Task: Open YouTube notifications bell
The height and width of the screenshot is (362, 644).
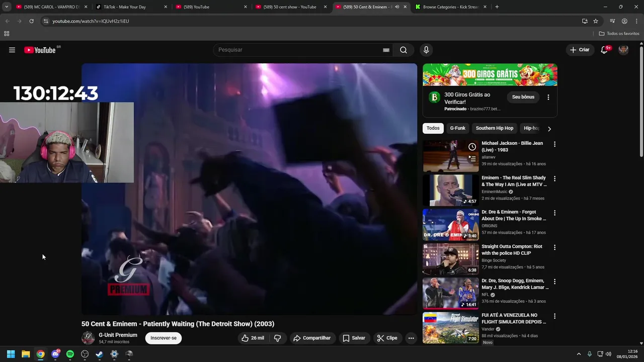Action: [605, 50]
